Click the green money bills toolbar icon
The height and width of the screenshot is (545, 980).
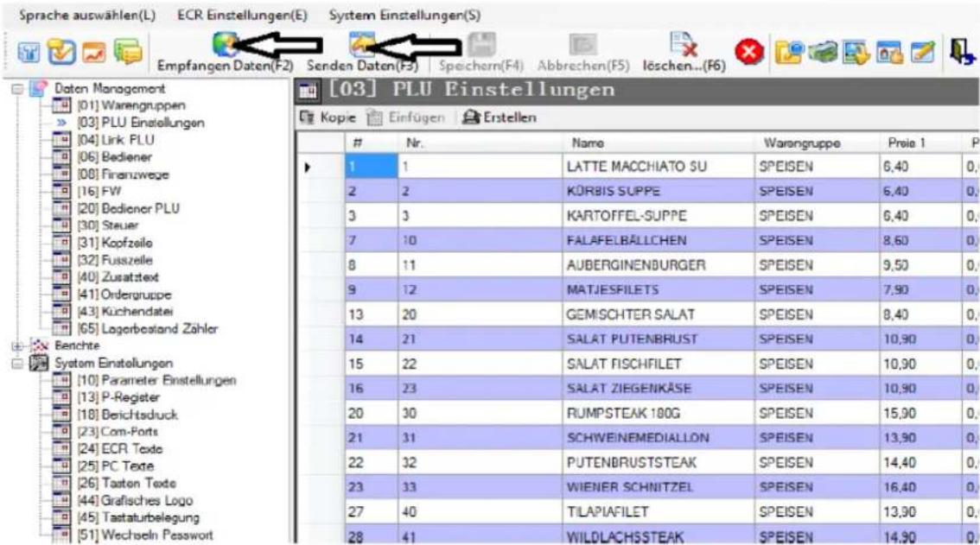point(823,52)
